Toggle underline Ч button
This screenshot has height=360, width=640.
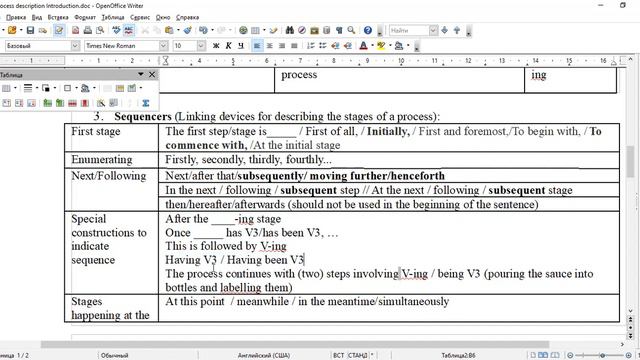point(241,46)
